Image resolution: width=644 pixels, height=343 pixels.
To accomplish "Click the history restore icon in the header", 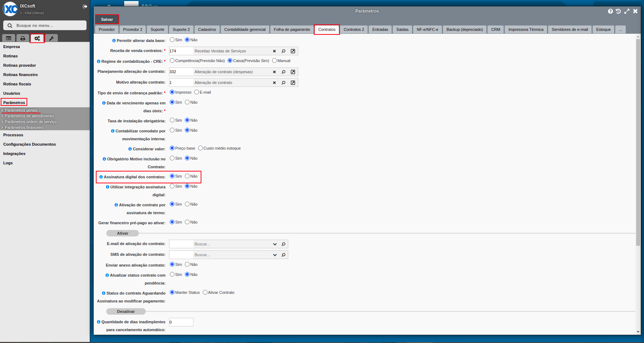I will (618, 11).
